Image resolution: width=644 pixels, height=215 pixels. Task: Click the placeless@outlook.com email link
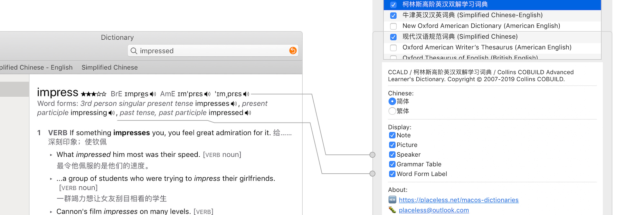(x=434, y=210)
